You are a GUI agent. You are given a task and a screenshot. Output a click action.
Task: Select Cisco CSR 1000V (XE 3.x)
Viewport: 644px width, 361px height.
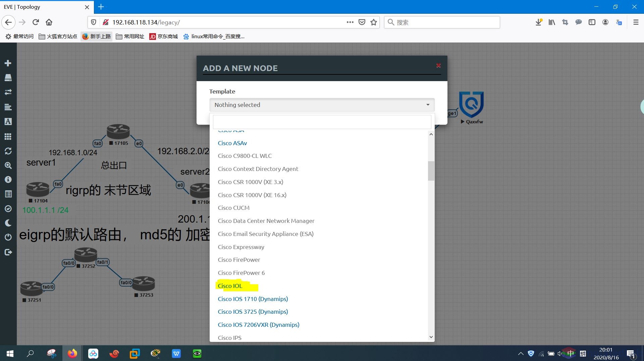(250, 182)
